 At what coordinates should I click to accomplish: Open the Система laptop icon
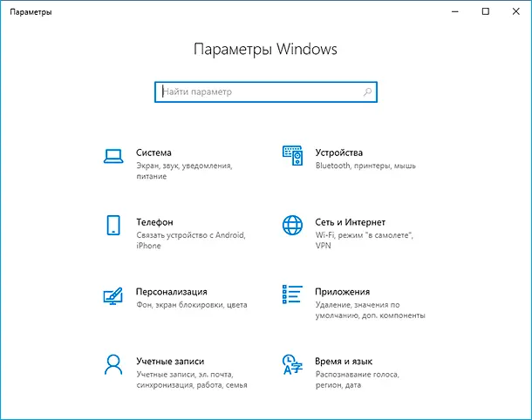tap(113, 156)
